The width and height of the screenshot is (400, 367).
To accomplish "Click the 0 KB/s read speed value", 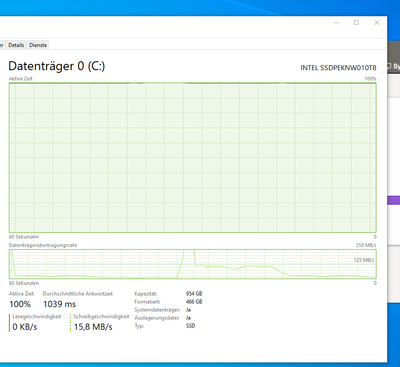I will 25,327.
